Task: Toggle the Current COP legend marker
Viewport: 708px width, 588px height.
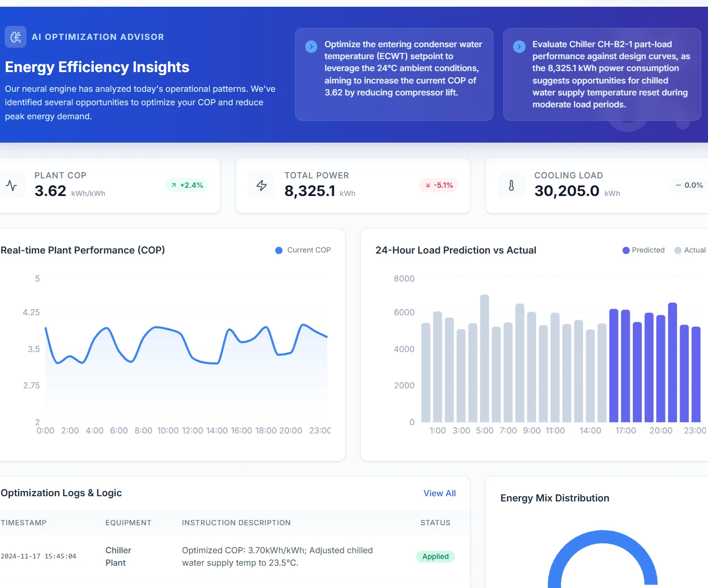Action: click(x=278, y=250)
